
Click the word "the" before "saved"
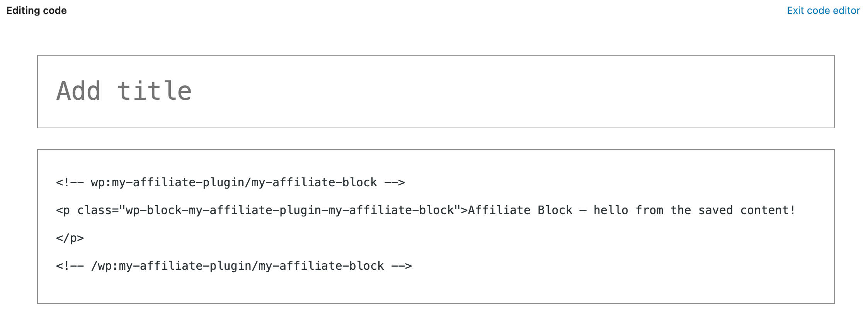(681, 210)
